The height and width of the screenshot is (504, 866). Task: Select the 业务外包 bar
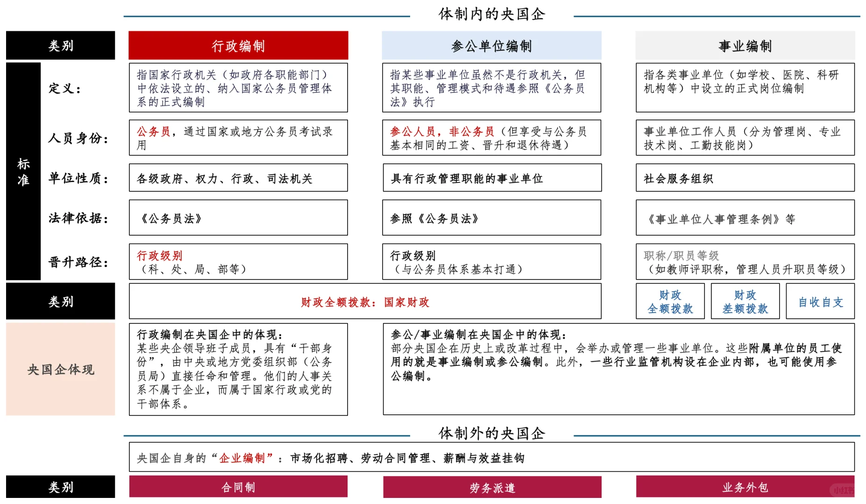745,487
